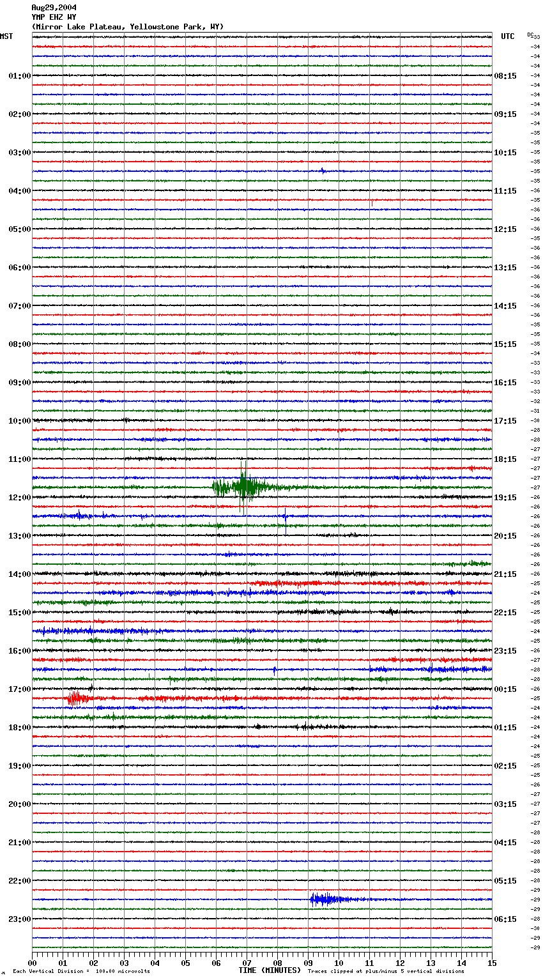Click the 10:15 UTC time label

click(x=505, y=153)
